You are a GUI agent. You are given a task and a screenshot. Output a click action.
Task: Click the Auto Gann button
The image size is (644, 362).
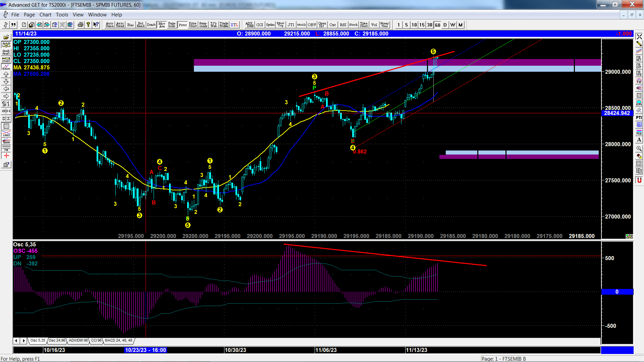point(110,25)
